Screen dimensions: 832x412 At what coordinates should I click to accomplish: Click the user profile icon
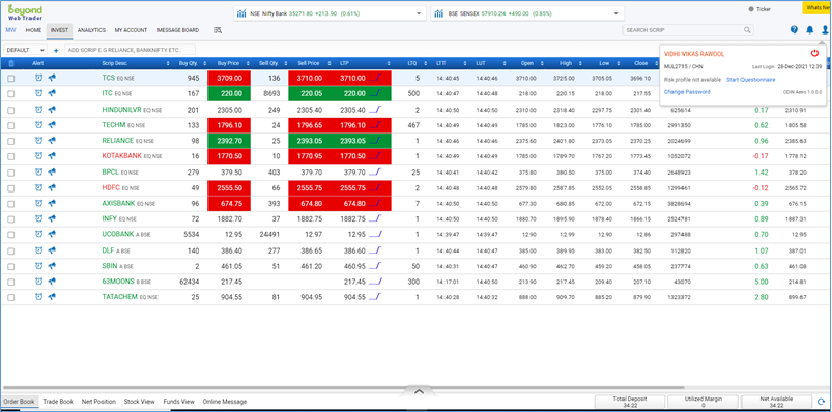click(x=823, y=30)
